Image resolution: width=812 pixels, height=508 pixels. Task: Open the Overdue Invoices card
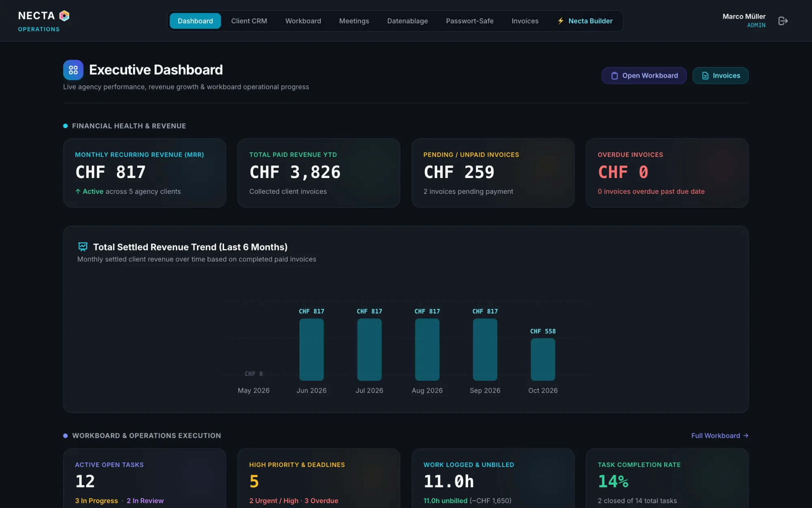pyautogui.click(x=667, y=173)
